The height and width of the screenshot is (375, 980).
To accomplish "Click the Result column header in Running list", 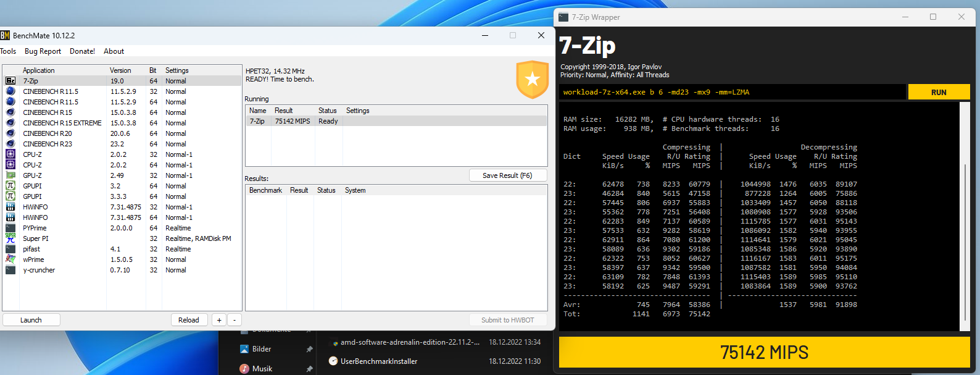I will (x=283, y=111).
